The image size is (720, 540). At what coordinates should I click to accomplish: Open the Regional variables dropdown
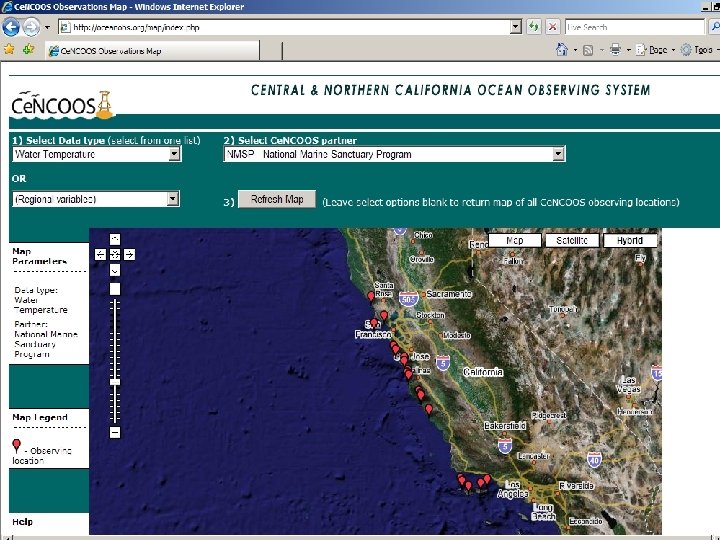[96, 199]
